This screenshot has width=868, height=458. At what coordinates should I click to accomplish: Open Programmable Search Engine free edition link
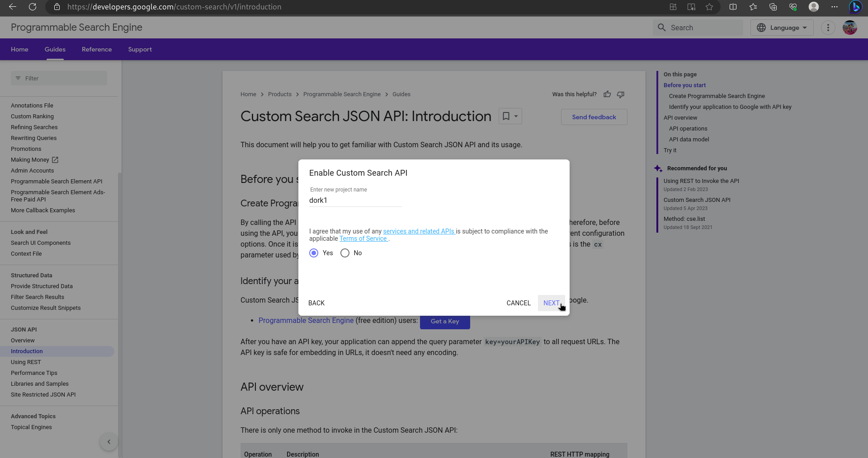coord(306,320)
